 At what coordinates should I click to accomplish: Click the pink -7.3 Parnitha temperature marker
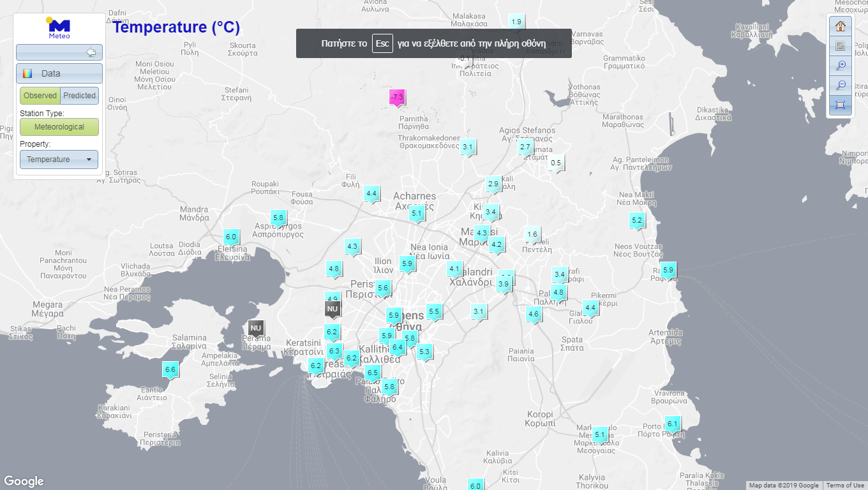tap(396, 97)
